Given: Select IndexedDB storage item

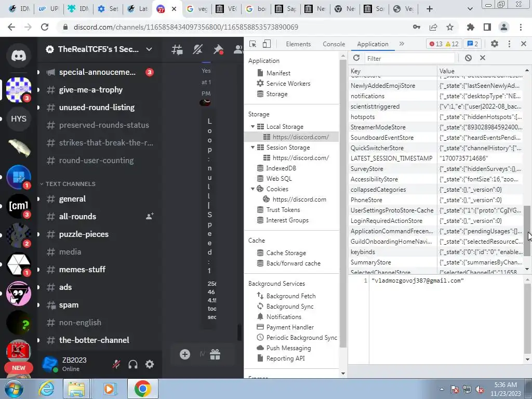Looking at the screenshot, I should (281, 168).
